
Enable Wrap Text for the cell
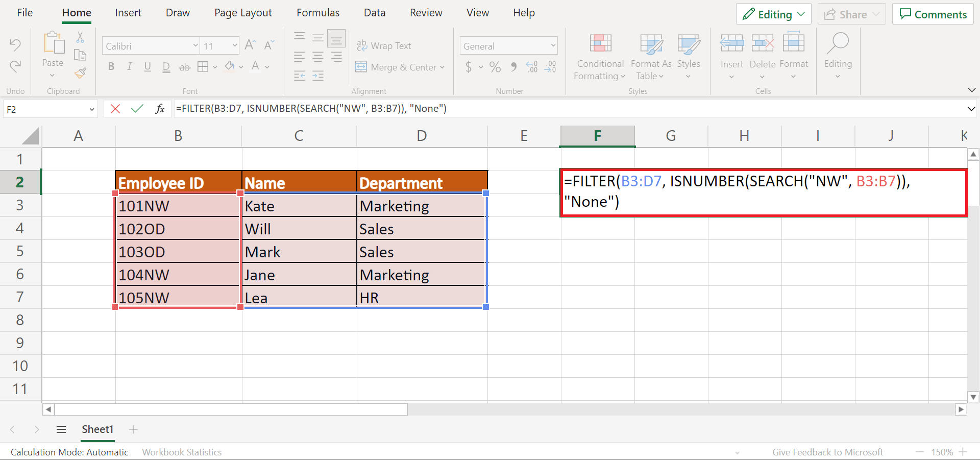(x=384, y=45)
